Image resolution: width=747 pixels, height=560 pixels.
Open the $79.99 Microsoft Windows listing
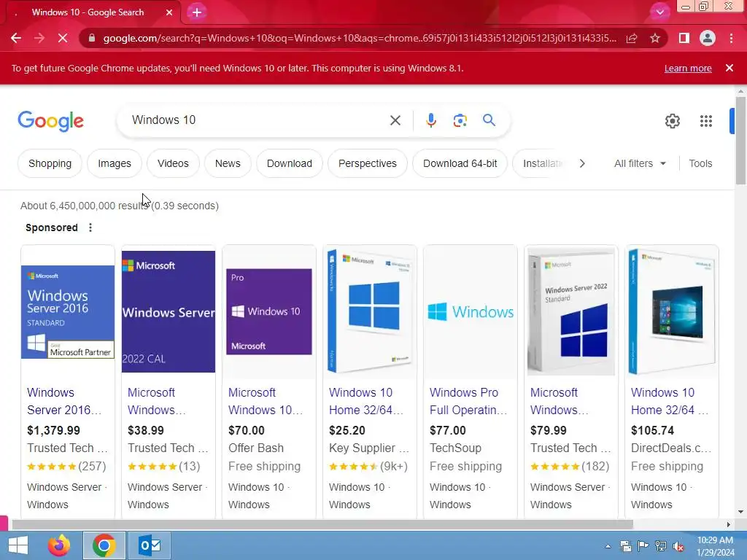560,401
